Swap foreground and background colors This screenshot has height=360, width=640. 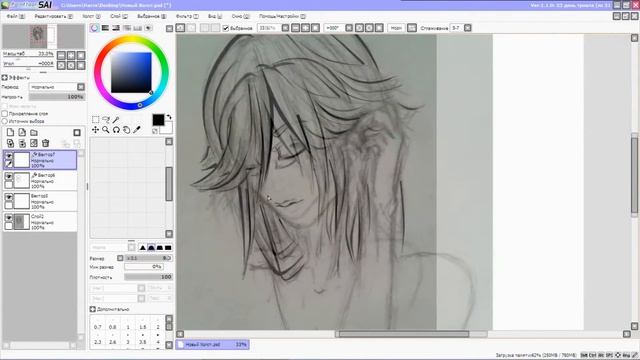coord(169,117)
